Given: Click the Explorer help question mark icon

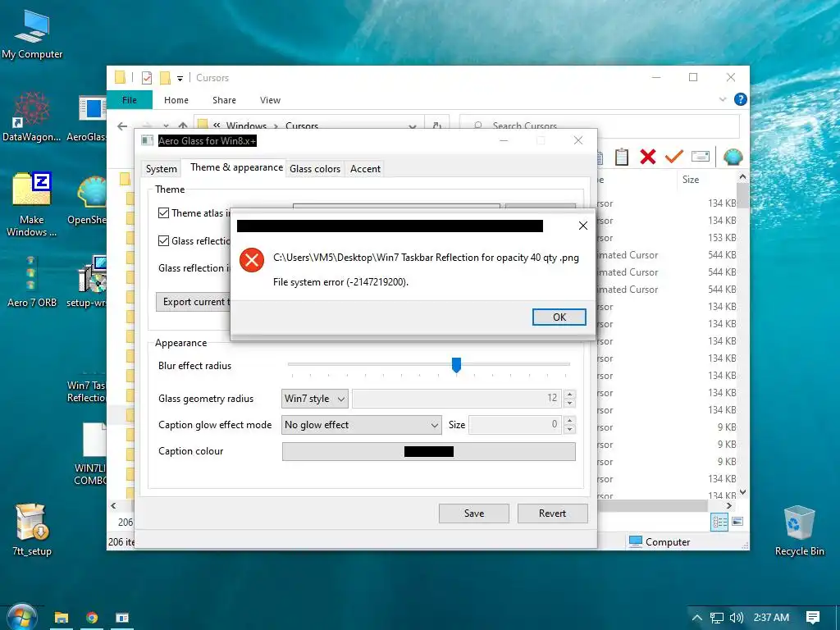Looking at the screenshot, I should 741,99.
